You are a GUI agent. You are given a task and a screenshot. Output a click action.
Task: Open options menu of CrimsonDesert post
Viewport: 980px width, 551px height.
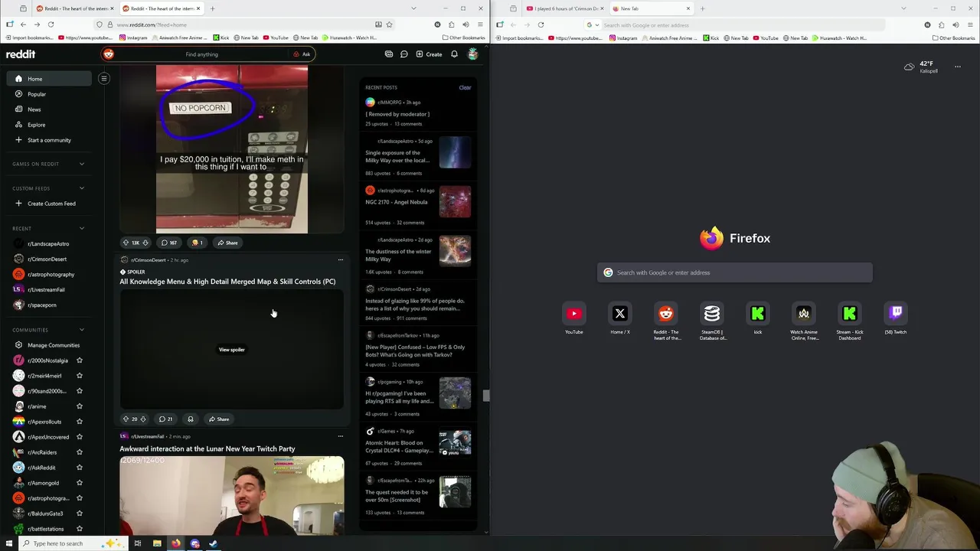pos(341,260)
